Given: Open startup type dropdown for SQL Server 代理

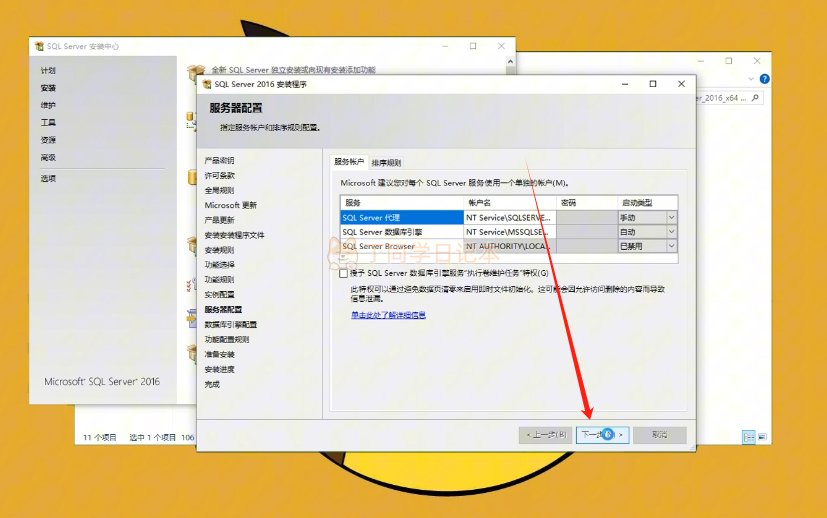Looking at the screenshot, I should [671, 217].
